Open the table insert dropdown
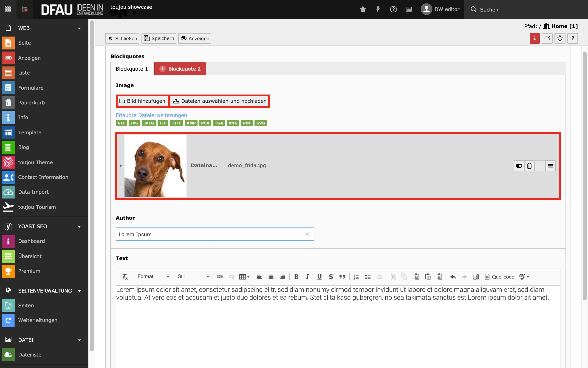The height and width of the screenshot is (368, 588). pyautogui.click(x=244, y=277)
